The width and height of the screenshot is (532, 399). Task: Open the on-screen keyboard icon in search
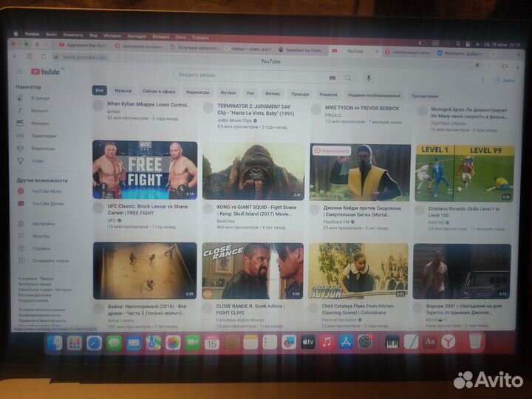click(332, 78)
